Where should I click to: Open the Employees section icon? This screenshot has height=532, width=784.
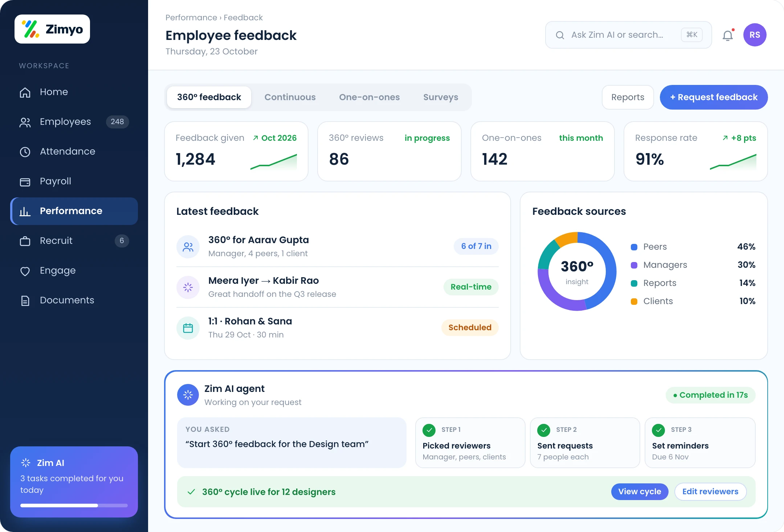[x=25, y=122]
